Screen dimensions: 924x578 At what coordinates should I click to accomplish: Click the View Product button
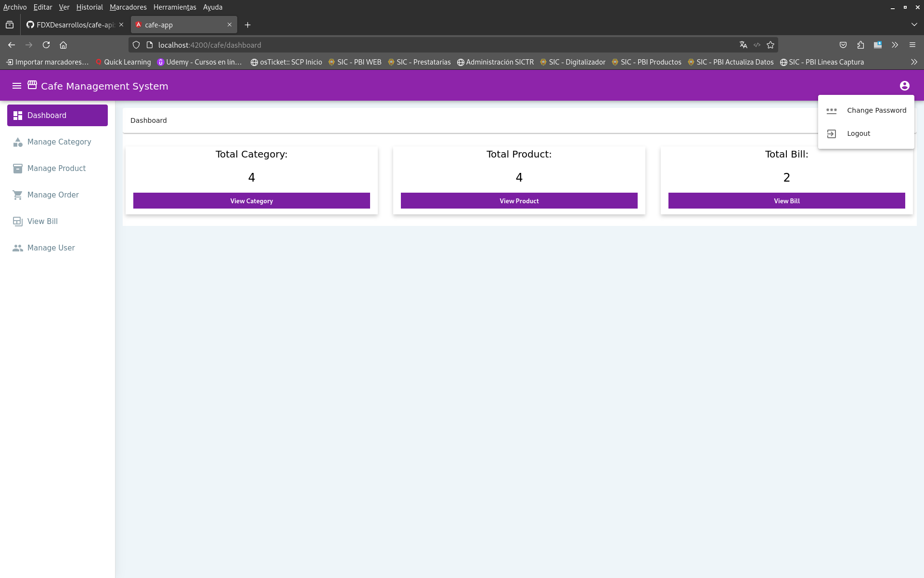pos(519,201)
